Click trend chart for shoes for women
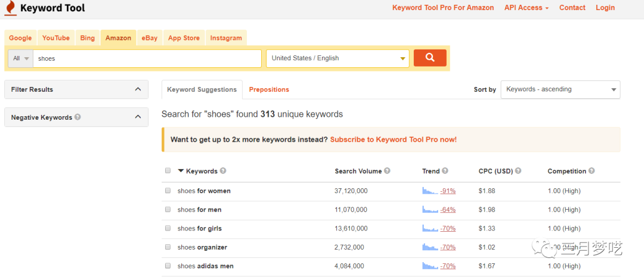The width and height of the screenshot is (644, 277). point(430,191)
